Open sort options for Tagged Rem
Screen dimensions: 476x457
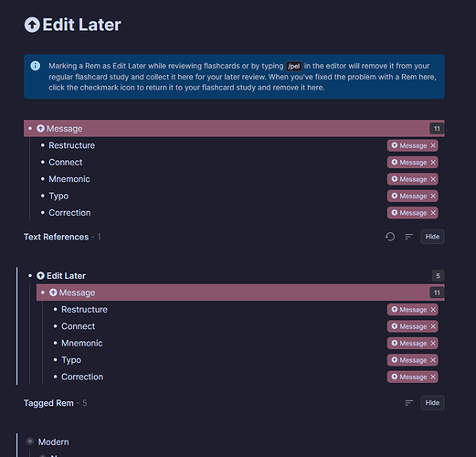click(x=409, y=403)
